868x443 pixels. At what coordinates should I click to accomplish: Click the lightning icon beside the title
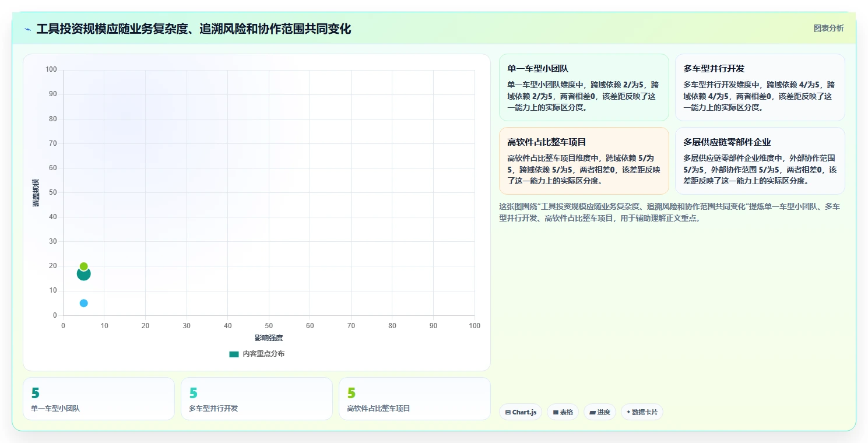pyautogui.click(x=28, y=29)
